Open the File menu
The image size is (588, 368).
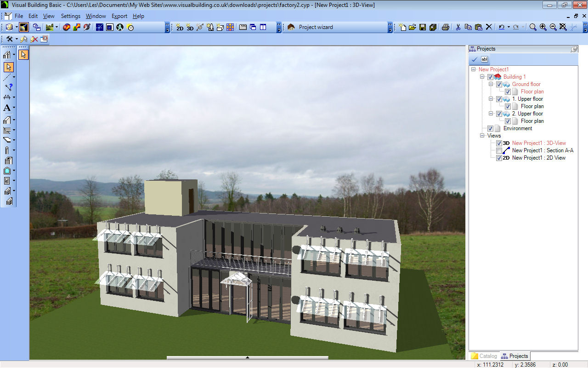point(18,16)
